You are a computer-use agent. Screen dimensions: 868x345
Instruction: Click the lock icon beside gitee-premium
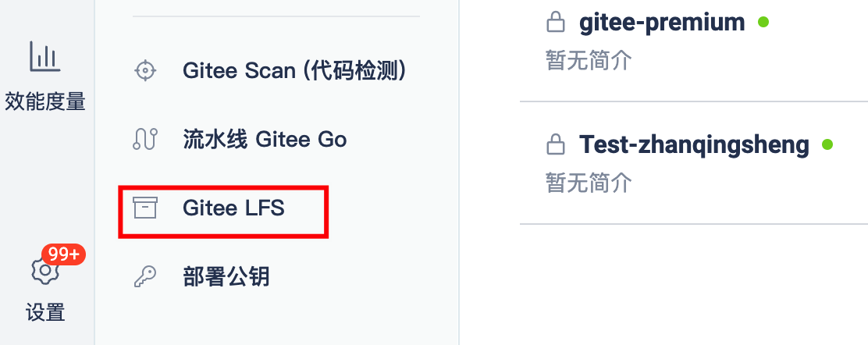pos(555,22)
